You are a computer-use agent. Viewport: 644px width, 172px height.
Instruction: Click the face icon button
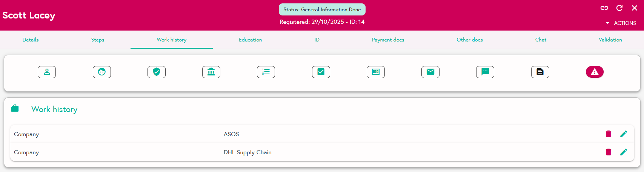(x=102, y=72)
